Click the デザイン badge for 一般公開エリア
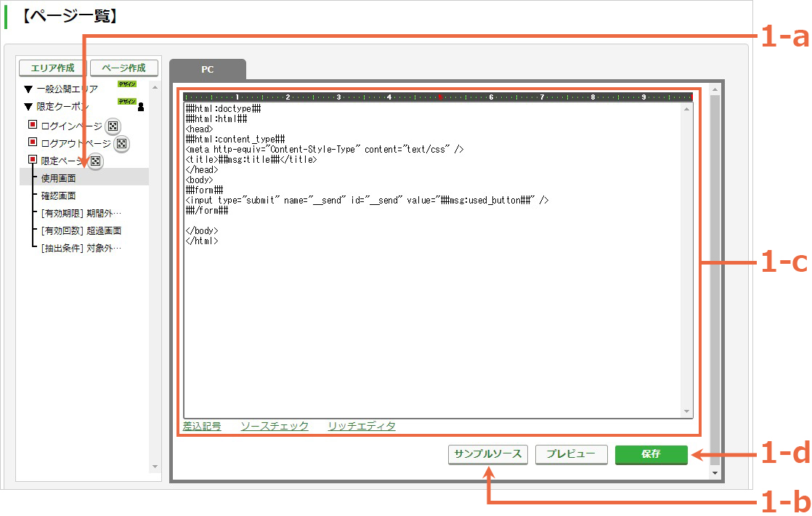Viewport: 812px width, 516px height. [127, 84]
